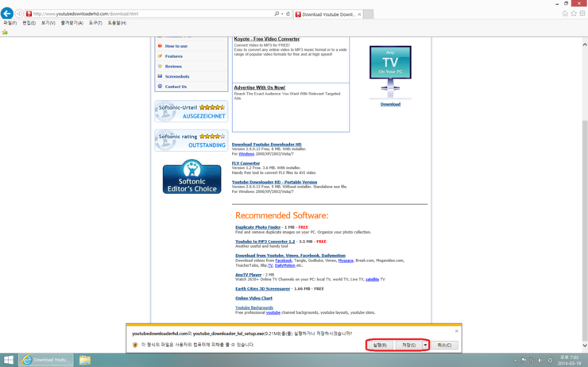Click Download from Youtube, Vimeo, Facebook link

(290, 255)
